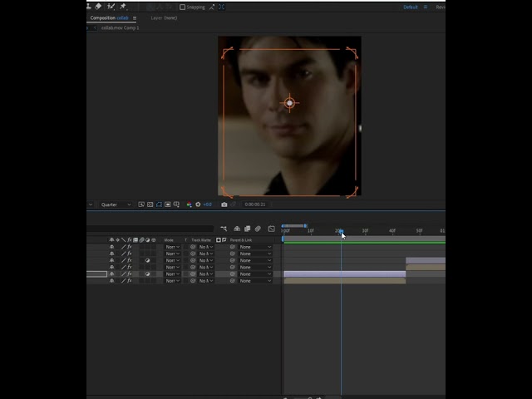Click the time navigator bar above the ruler
Image resolution: width=532 pixels, height=399 pixels.
coord(294,225)
